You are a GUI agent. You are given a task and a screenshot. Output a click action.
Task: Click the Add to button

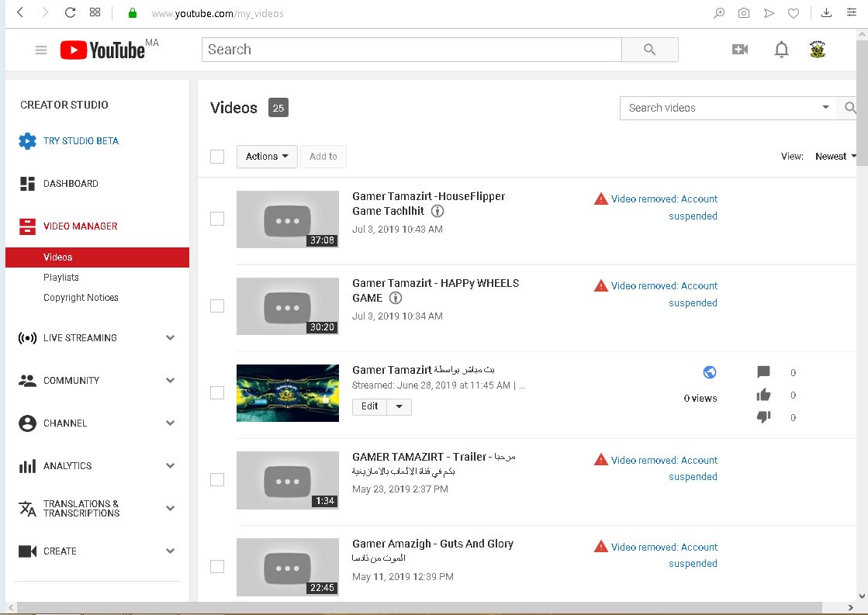click(323, 157)
